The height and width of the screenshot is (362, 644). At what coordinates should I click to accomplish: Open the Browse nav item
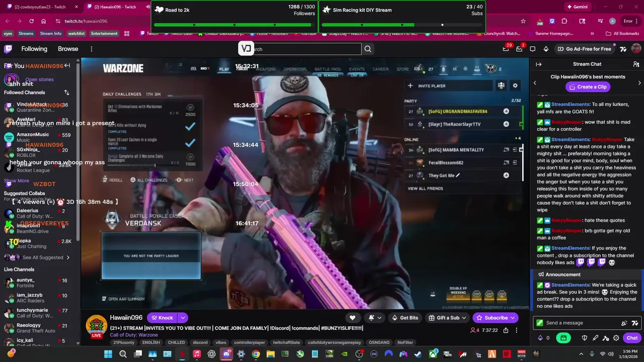click(68, 49)
